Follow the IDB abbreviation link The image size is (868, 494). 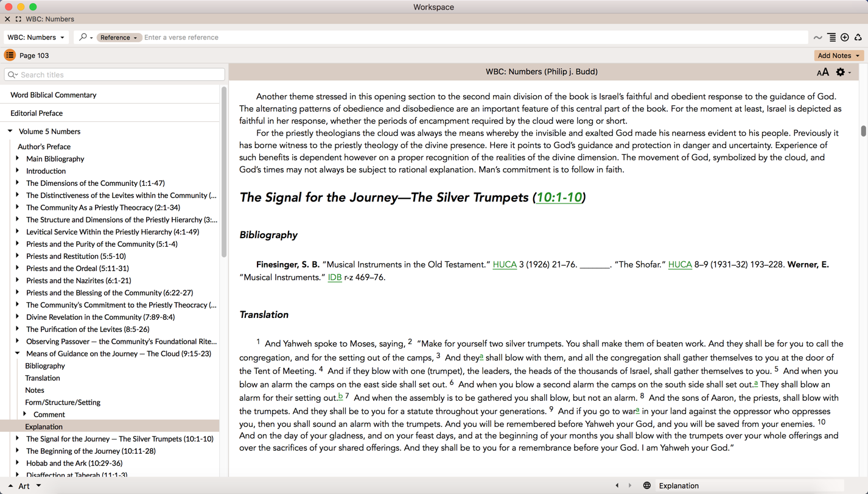tap(335, 278)
